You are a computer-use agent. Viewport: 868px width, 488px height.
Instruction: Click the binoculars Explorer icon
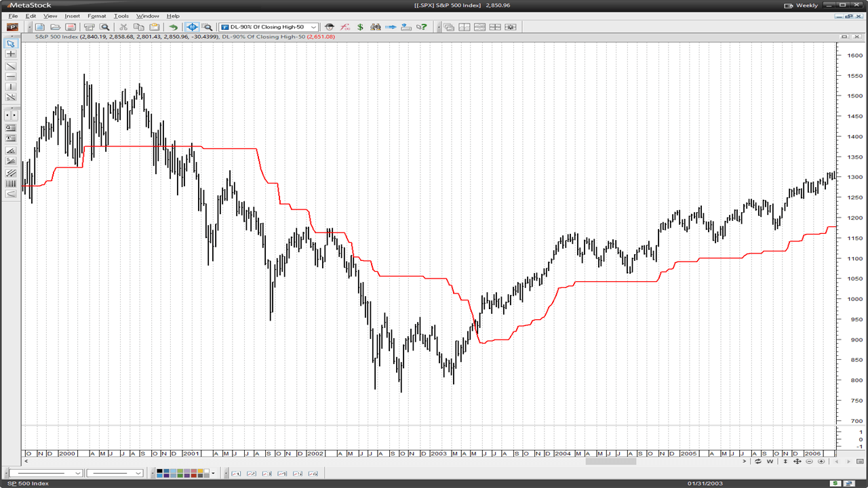click(376, 27)
